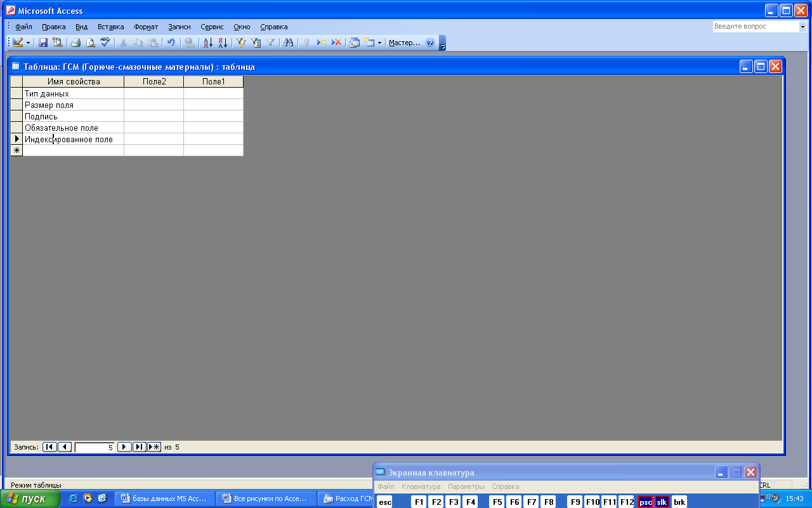This screenshot has width=812, height=508.
Task: Click the 'Подпись' cell
Action: coord(74,116)
